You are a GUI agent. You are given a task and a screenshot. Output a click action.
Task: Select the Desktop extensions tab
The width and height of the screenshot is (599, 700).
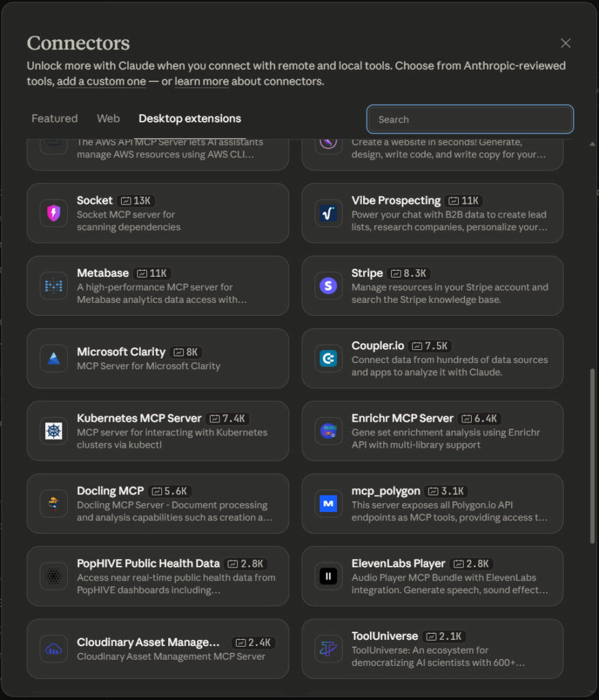coord(189,118)
